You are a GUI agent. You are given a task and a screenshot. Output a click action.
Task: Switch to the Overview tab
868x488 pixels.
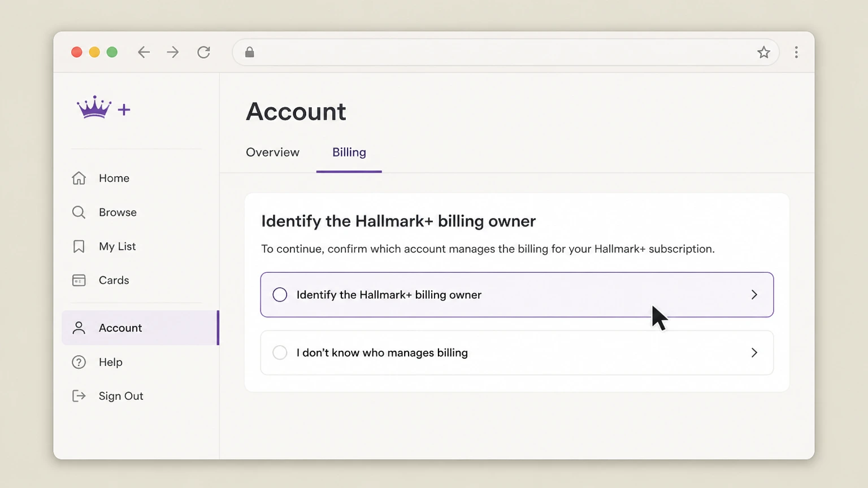coord(272,152)
